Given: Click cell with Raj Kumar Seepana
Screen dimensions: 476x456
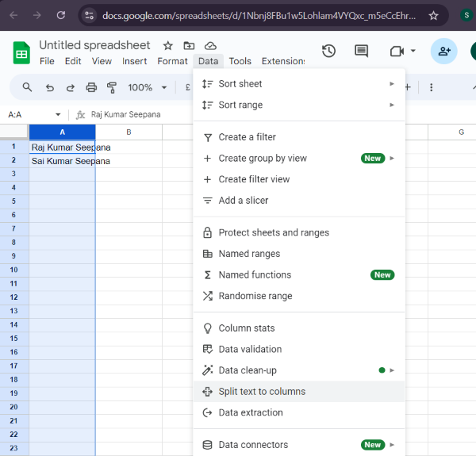Looking at the screenshot, I should [x=62, y=148].
